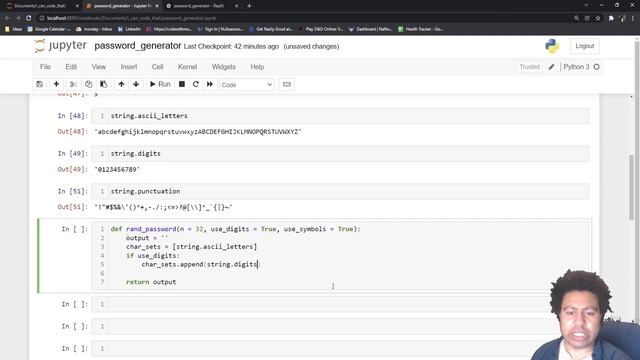Select the string.ascii_letters input cell
Image resolution: width=640 pixels, height=360 pixels.
[x=340, y=116]
